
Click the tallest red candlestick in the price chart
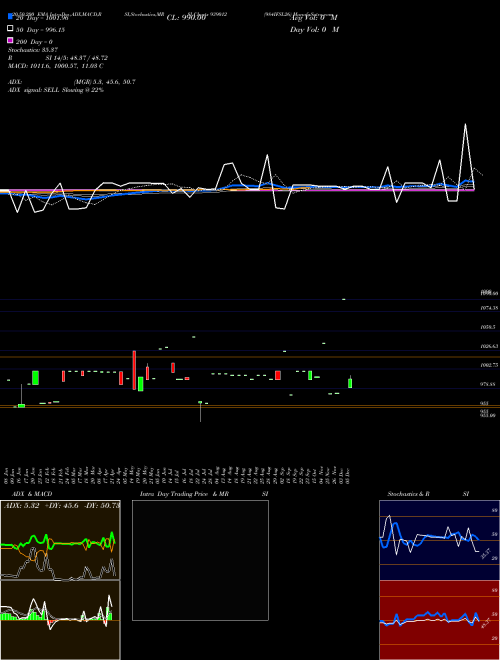[x=134, y=370]
